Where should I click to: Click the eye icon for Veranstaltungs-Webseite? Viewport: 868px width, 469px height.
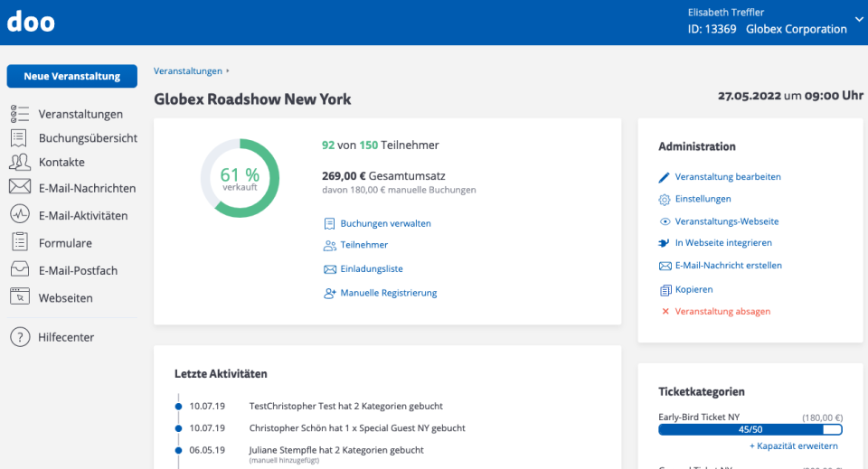pyautogui.click(x=665, y=221)
